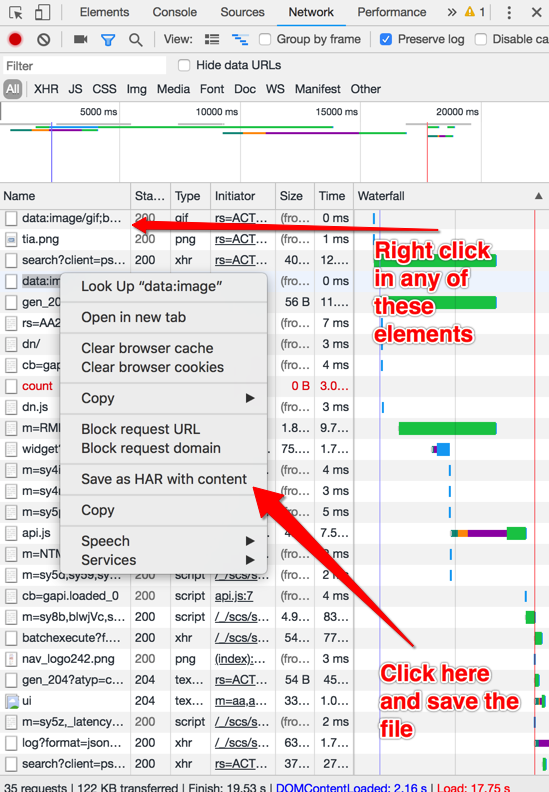Sort by the Status column header
549x792 pixels.
point(151,196)
